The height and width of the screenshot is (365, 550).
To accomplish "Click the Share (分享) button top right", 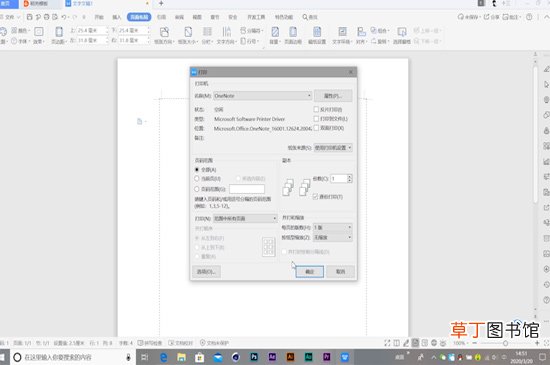I will (491, 17).
